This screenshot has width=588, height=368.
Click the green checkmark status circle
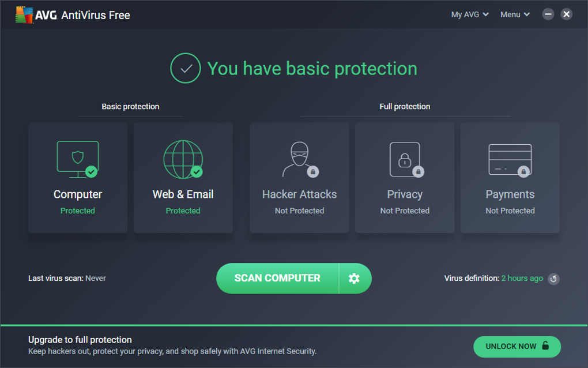tap(186, 69)
